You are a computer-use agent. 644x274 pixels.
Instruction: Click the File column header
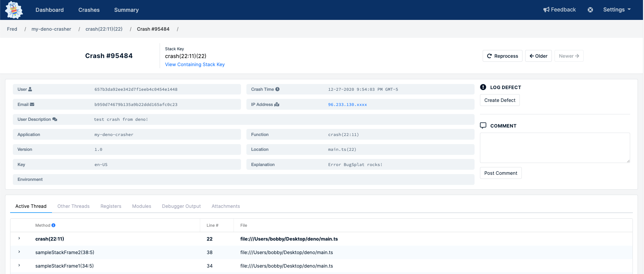pyautogui.click(x=244, y=225)
